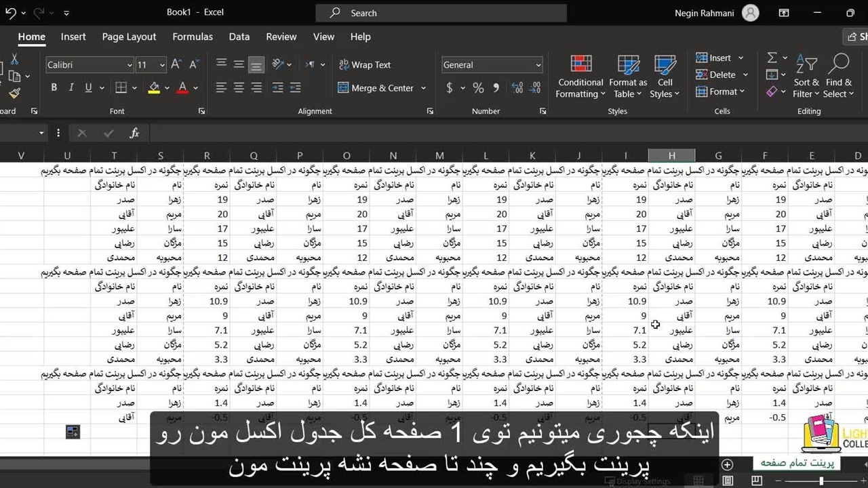
Task: Click the Sort & Filter icon
Action: click(806, 64)
